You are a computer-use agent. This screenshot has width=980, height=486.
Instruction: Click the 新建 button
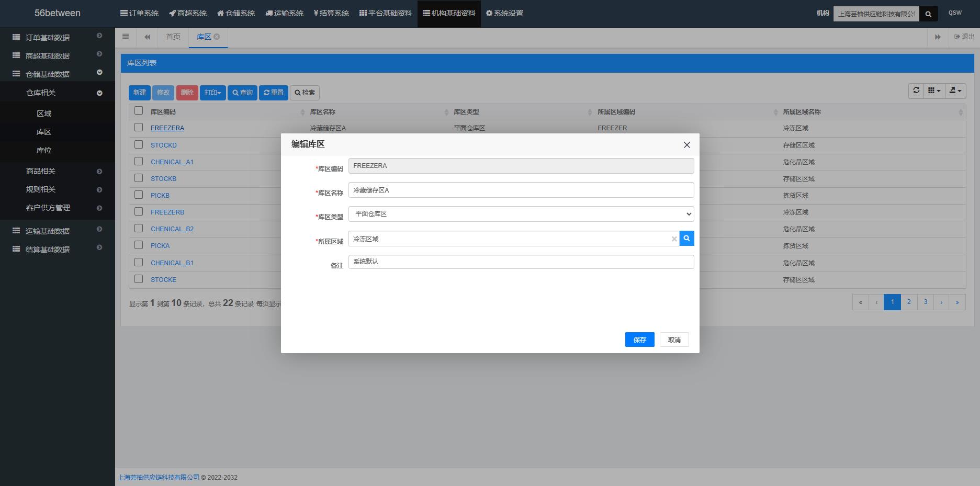click(140, 93)
